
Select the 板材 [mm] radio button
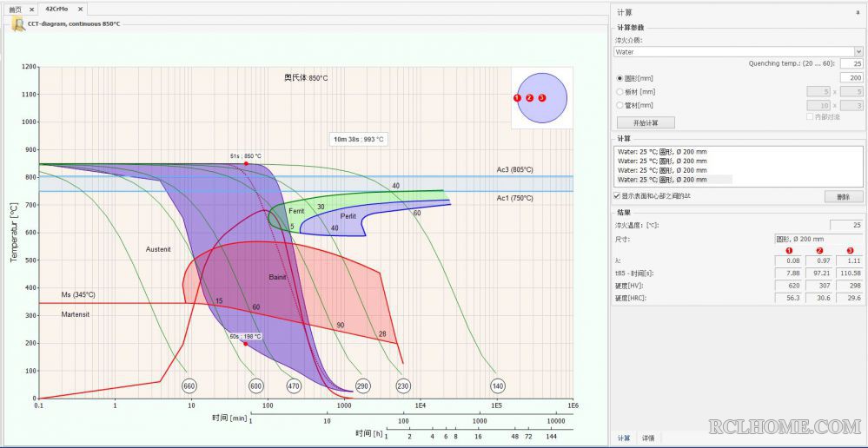click(620, 92)
